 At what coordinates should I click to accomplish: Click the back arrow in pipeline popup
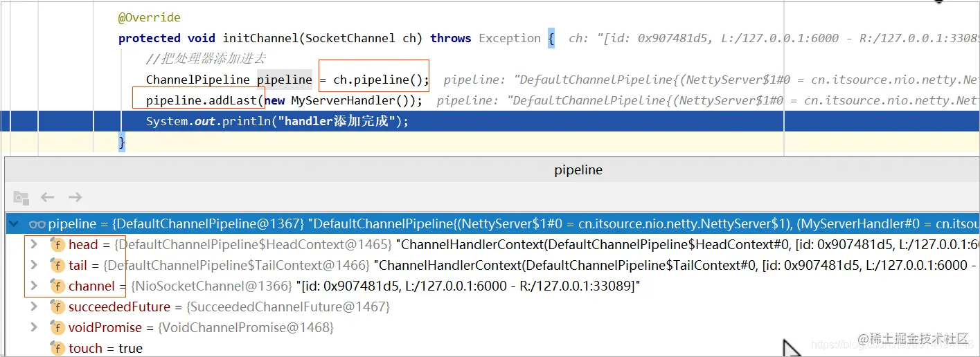click(47, 197)
